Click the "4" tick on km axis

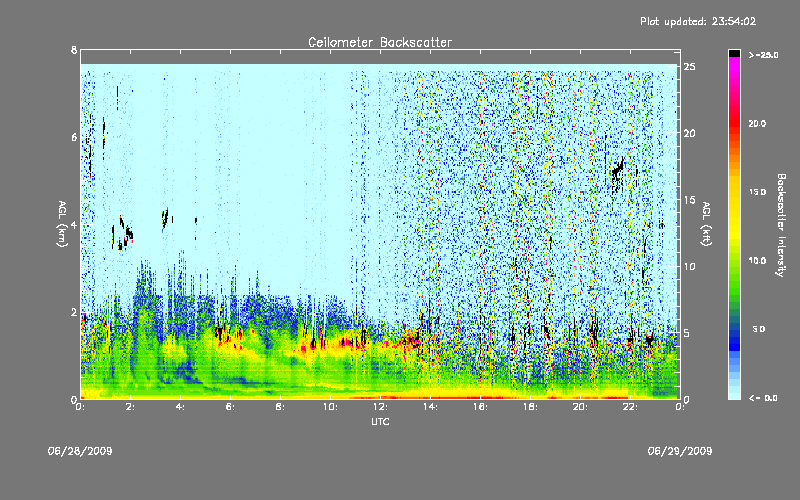[74, 224]
